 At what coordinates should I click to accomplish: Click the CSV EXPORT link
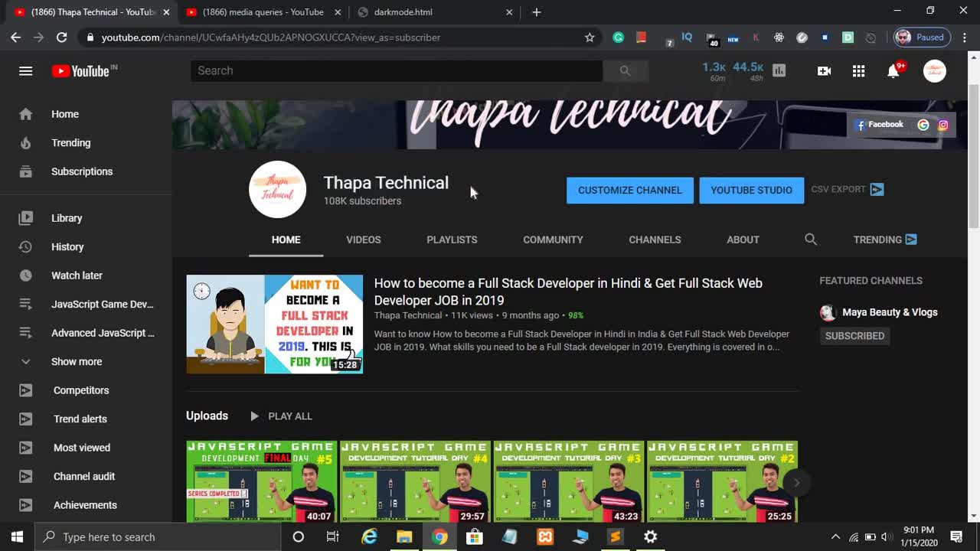click(x=847, y=189)
